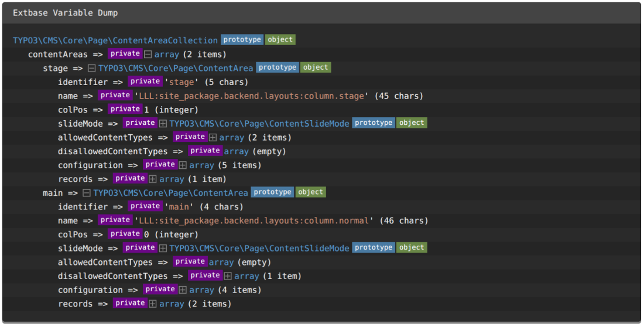Click ContentSlideMode class name under main
This screenshot has height=330, width=644.
point(259,248)
